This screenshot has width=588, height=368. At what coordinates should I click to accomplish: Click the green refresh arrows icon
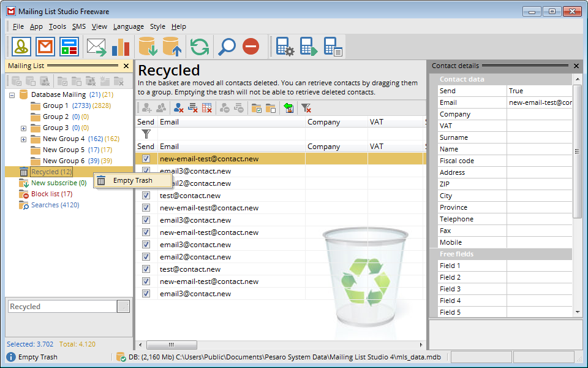point(199,47)
